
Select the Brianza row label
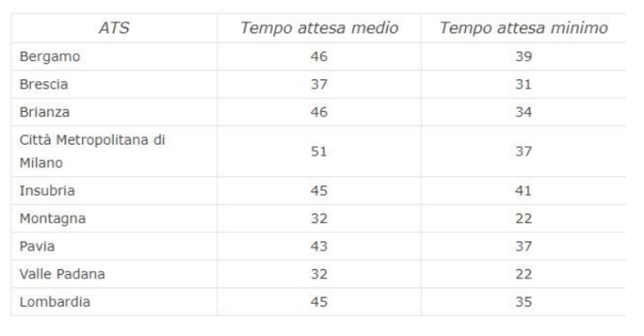tap(43, 111)
